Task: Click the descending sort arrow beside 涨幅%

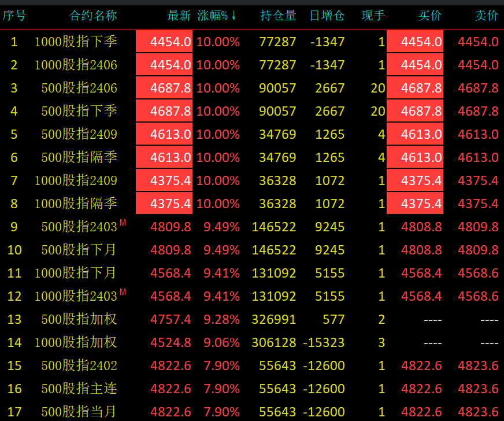Action: tap(234, 16)
